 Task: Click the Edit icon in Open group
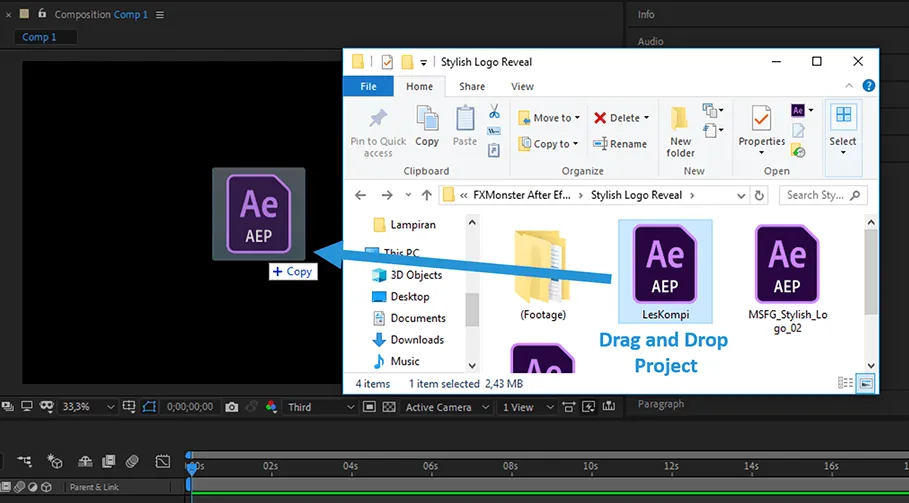coord(798,131)
